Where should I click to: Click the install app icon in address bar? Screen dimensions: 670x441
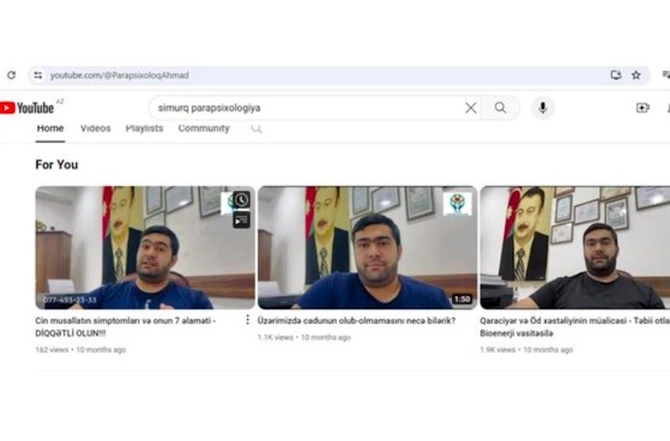pos(616,75)
